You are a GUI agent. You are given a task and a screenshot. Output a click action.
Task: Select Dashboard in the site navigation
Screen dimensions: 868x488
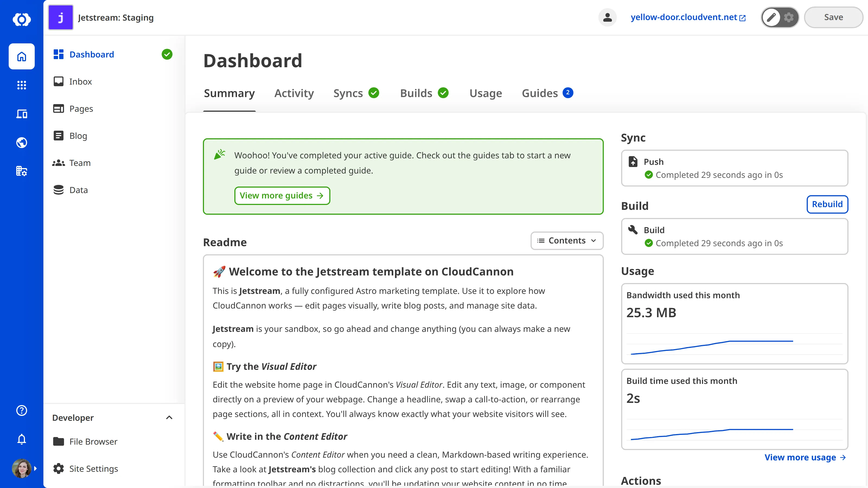click(x=113, y=54)
